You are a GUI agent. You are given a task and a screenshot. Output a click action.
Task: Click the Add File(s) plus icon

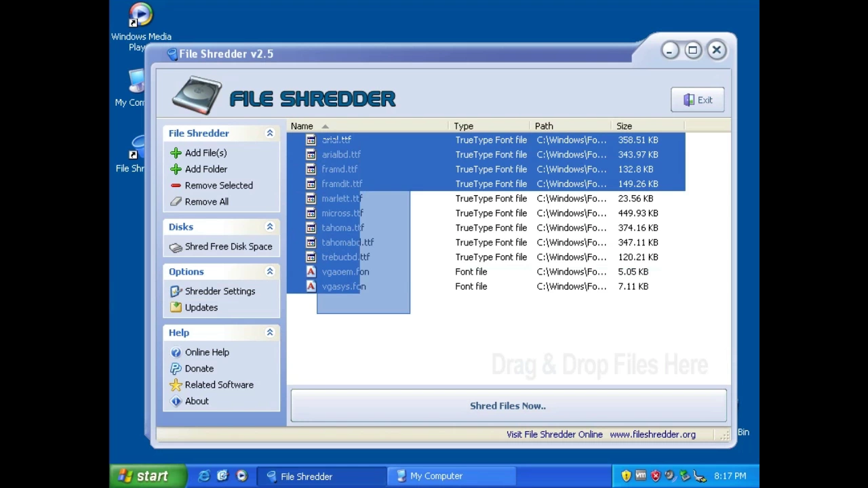176,153
